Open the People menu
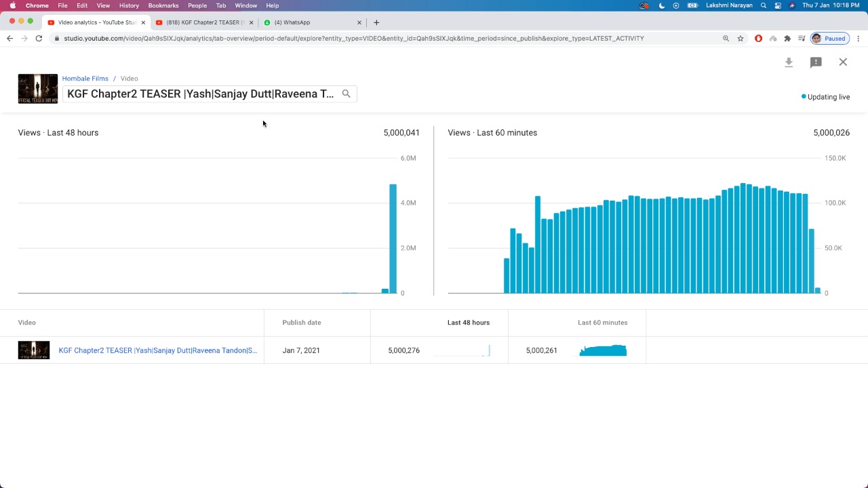 [197, 5]
